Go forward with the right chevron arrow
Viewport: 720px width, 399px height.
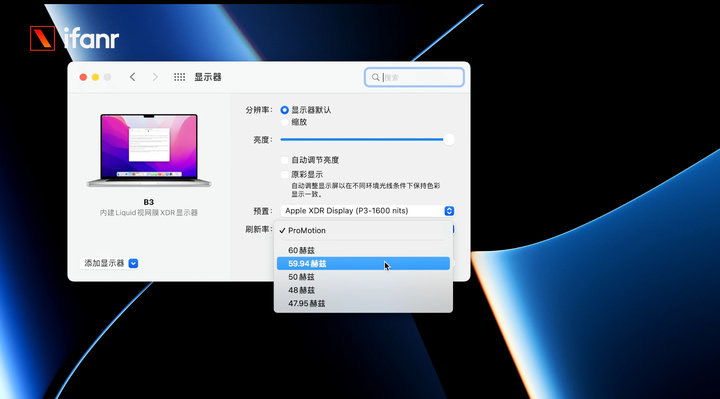[155, 77]
